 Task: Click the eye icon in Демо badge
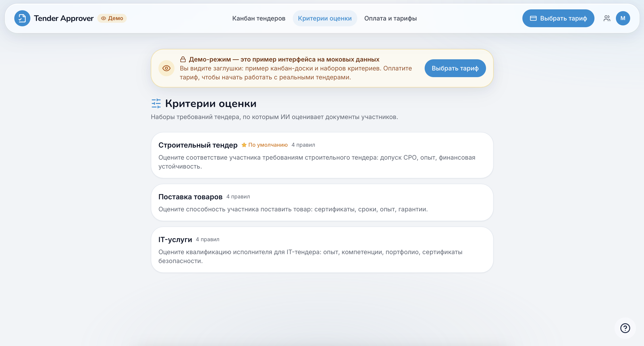point(103,18)
